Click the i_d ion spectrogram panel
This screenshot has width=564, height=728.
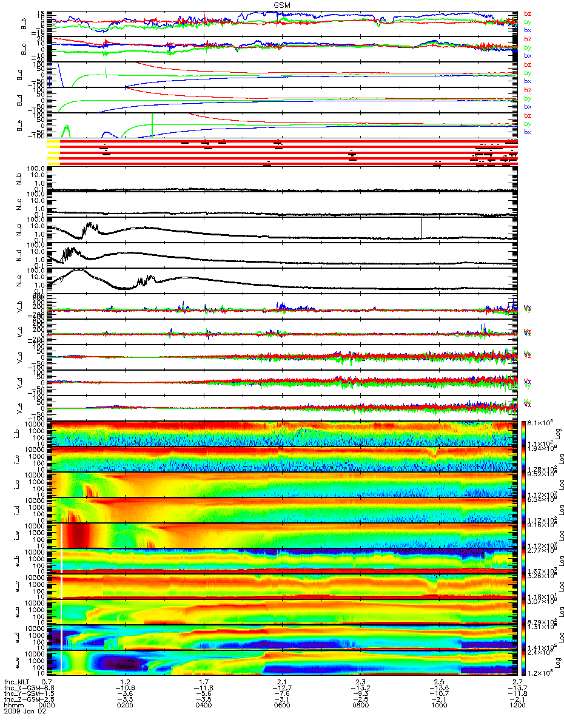click(281, 510)
